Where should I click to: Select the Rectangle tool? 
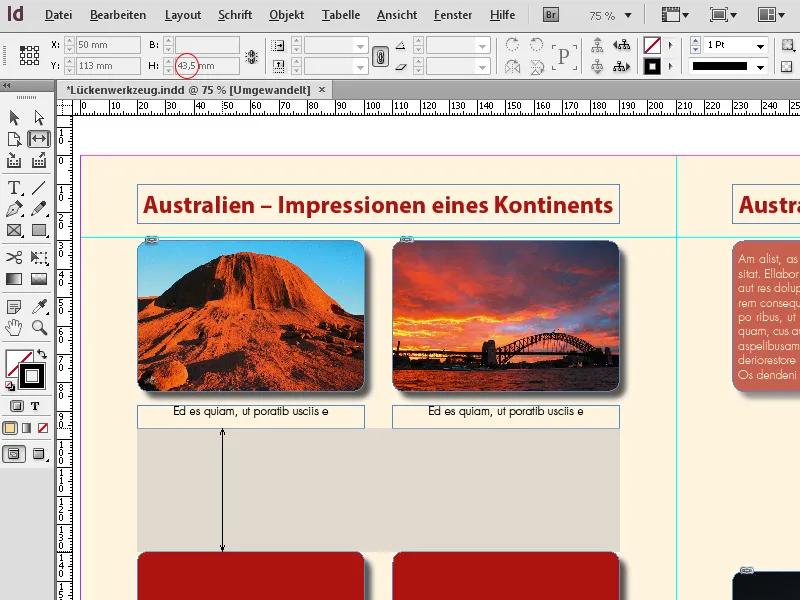click(39, 231)
